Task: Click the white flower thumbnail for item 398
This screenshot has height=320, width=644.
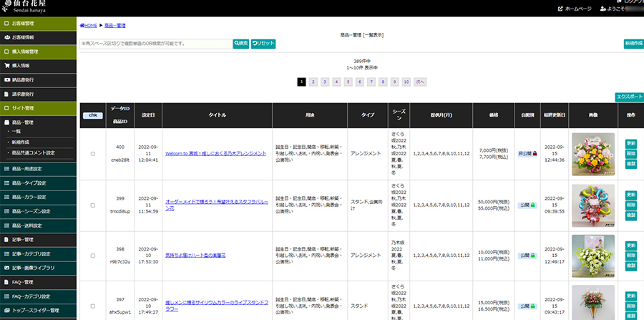Action: click(593, 256)
